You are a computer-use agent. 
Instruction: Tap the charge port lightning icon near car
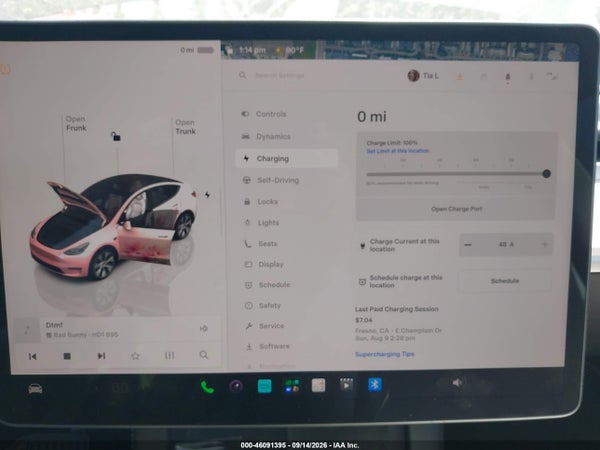coord(207,195)
